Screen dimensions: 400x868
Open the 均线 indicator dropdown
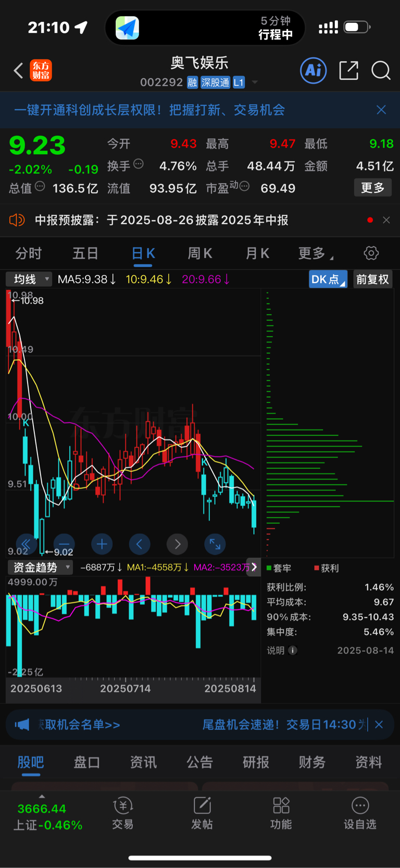pyautogui.click(x=29, y=279)
